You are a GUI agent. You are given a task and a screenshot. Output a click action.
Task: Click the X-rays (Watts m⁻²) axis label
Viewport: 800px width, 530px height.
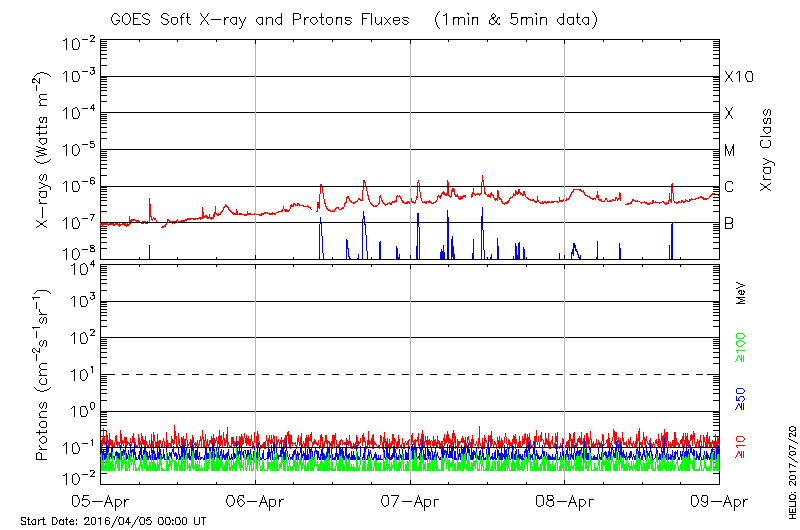click(x=44, y=150)
